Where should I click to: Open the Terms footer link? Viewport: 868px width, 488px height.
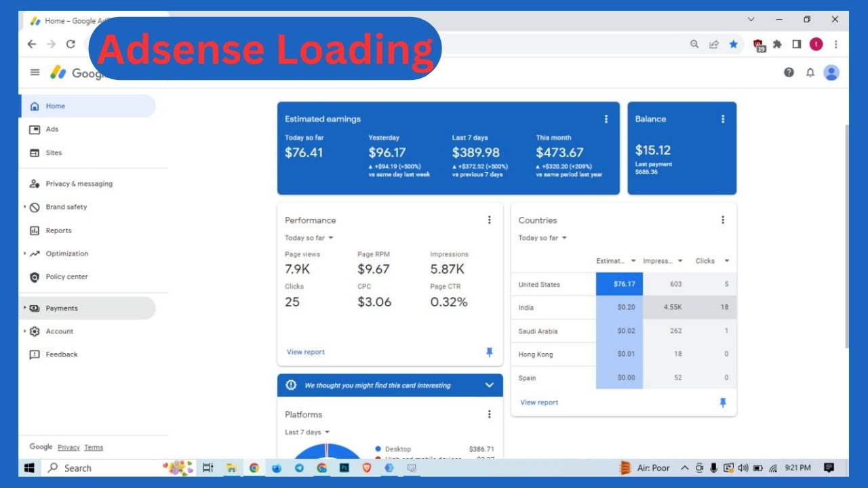[x=94, y=447]
